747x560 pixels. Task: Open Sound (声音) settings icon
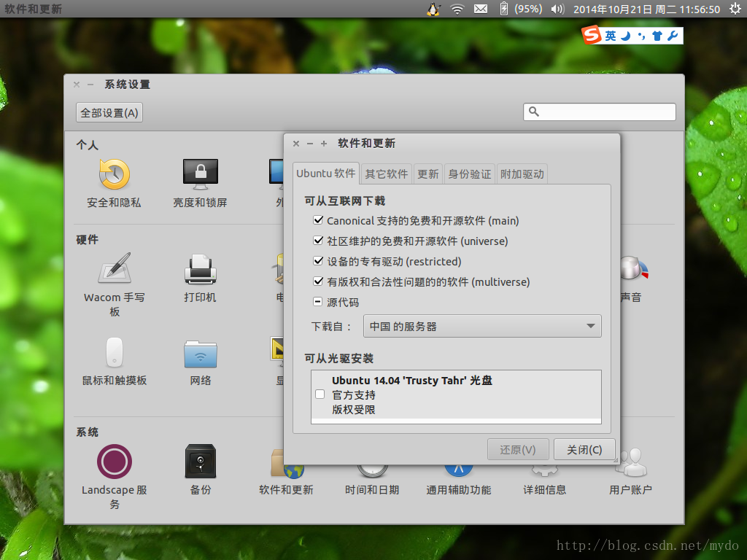coord(634,269)
